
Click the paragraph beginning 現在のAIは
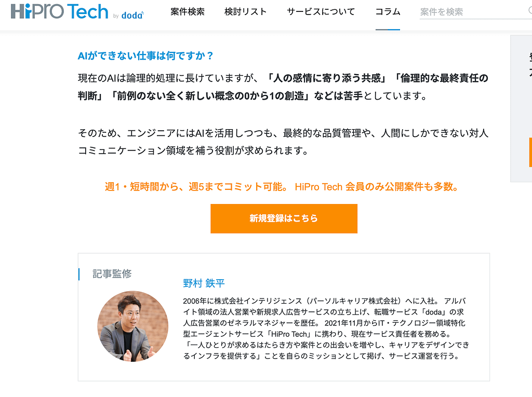coord(283,87)
